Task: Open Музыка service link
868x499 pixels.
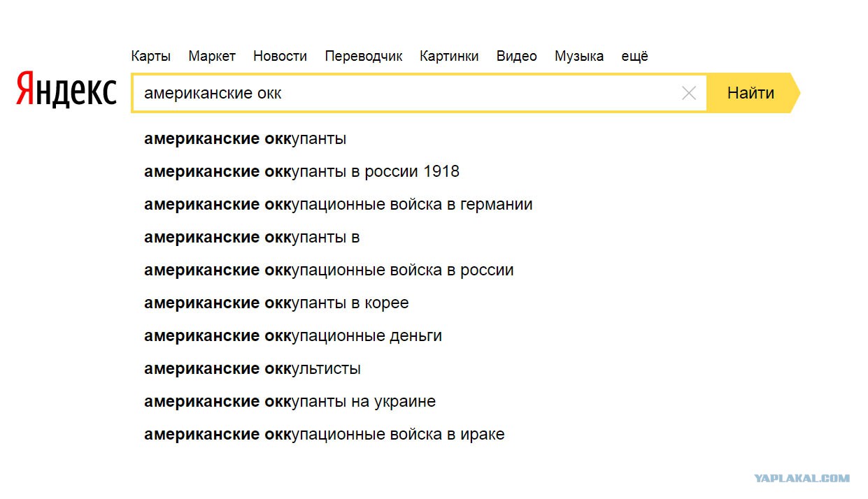Action: (x=579, y=57)
